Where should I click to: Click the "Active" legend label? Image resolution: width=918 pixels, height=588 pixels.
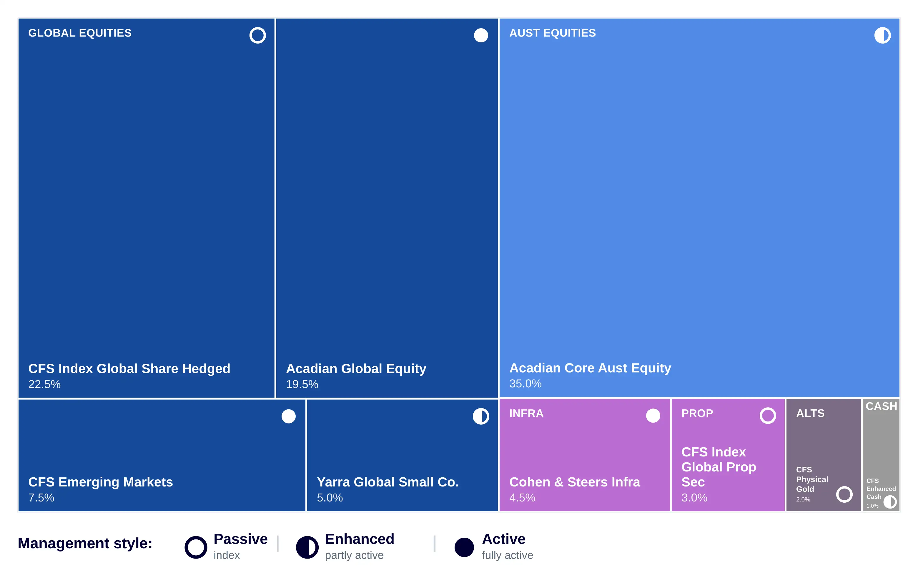(x=504, y=539)
